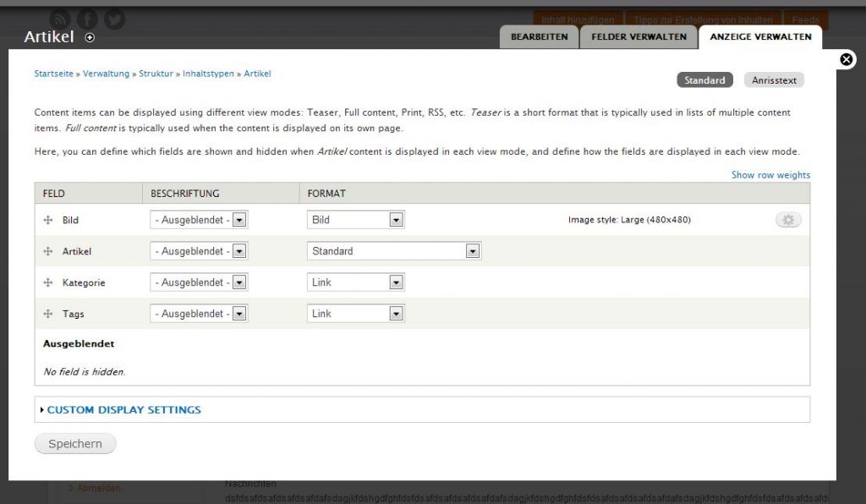This screenshot has height=504, width=866.
Task: Close the overlay with the X icon
Action: 846,59
